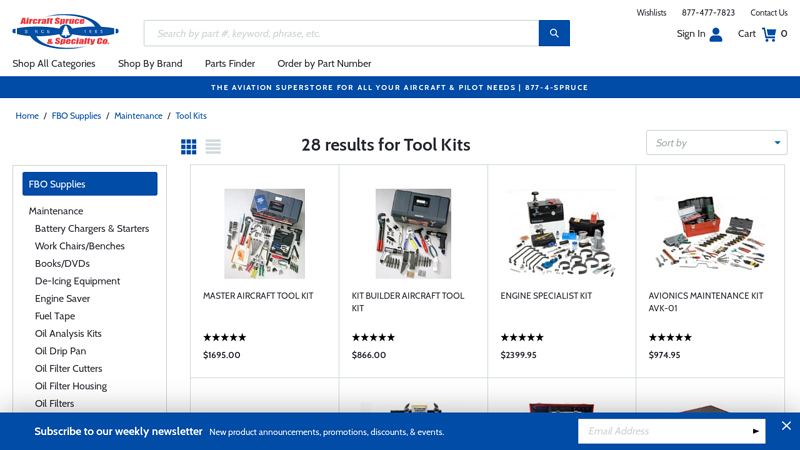Go to Maintenance breadcrumb
Screen dimensions: 800x450
tap(138, 116)
